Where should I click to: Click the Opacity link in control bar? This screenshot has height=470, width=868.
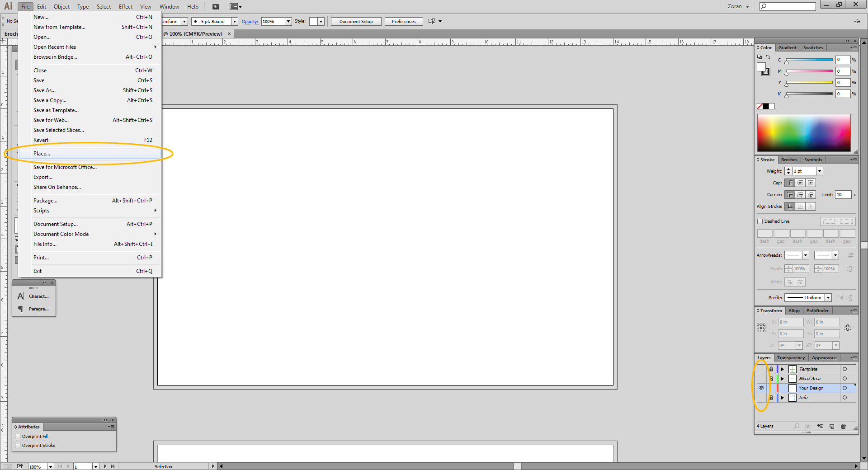250,21
